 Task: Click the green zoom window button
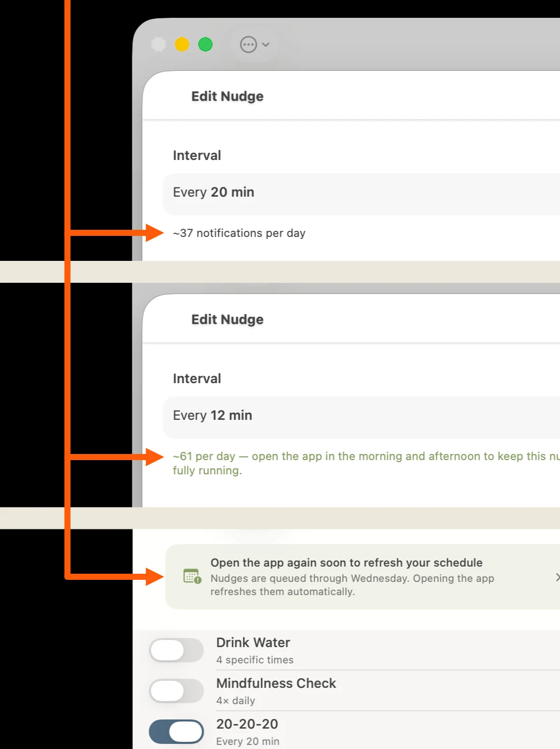coord(205,45)
